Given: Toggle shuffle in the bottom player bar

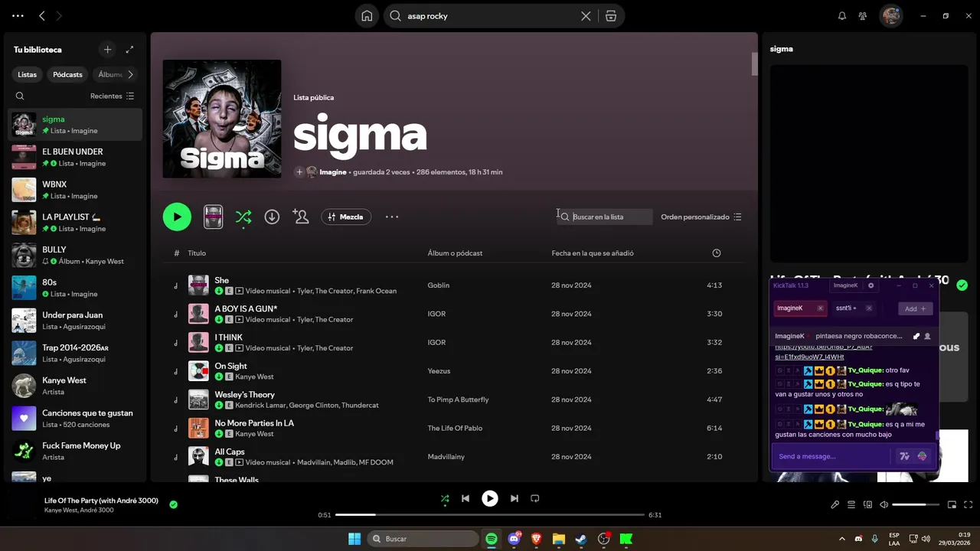Looking at the screenshot, I should tap(445, 499).
